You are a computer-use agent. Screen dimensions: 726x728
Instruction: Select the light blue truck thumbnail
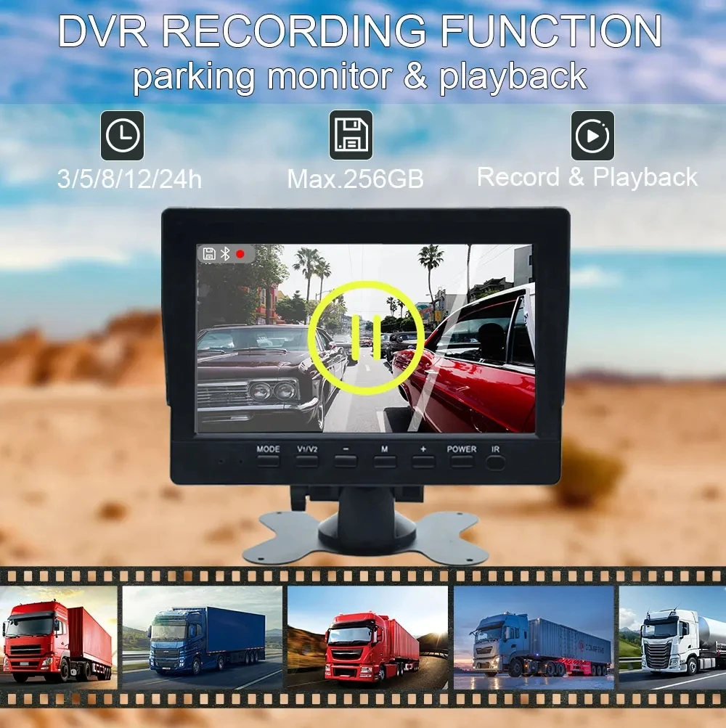tap(534, 638)
